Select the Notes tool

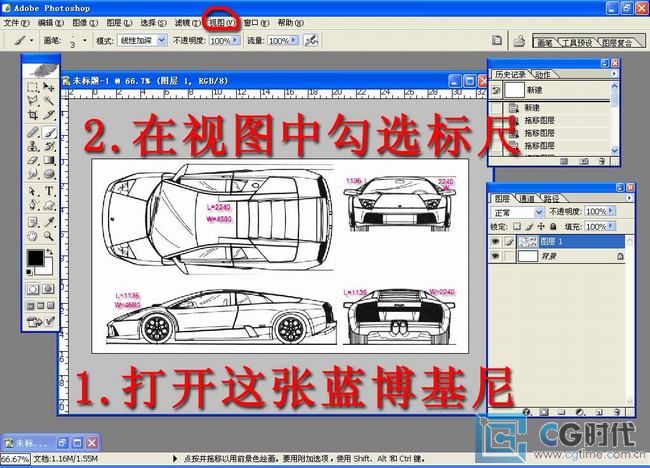click(x=32, y=222)
